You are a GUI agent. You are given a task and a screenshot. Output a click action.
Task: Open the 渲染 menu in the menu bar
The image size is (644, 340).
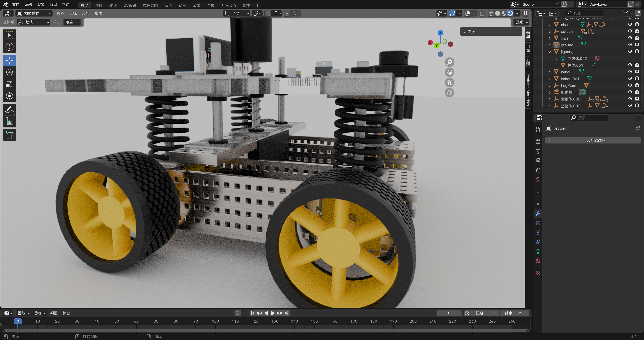[x=40, y=5]
